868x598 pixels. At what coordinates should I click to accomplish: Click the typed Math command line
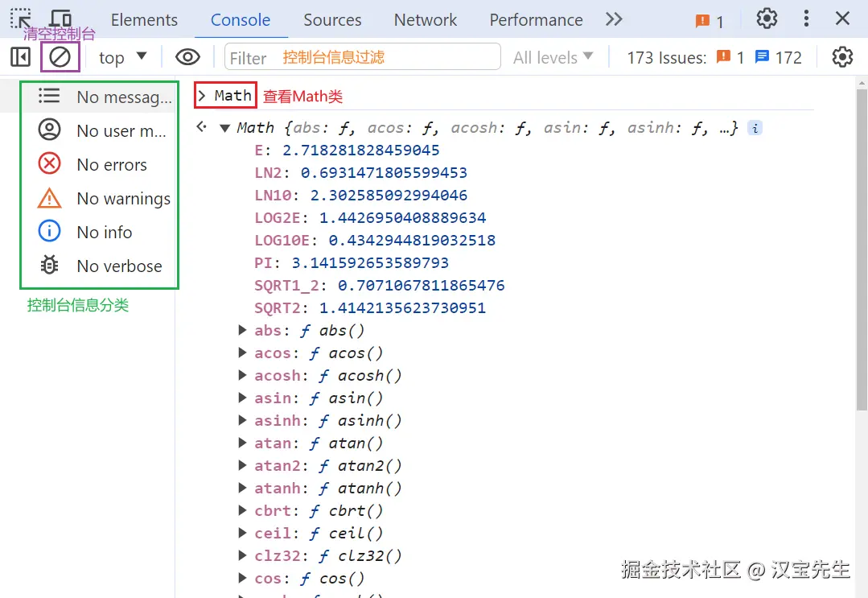(232, 95)
